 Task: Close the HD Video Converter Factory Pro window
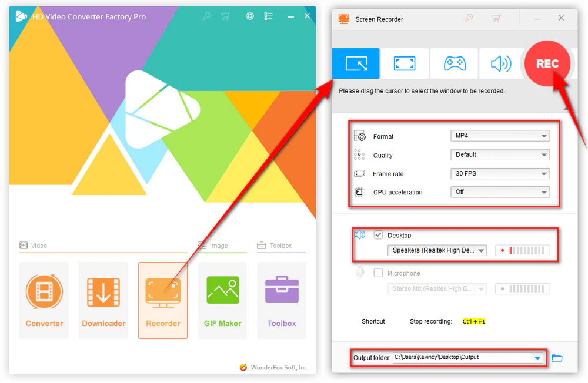[307, 16]
